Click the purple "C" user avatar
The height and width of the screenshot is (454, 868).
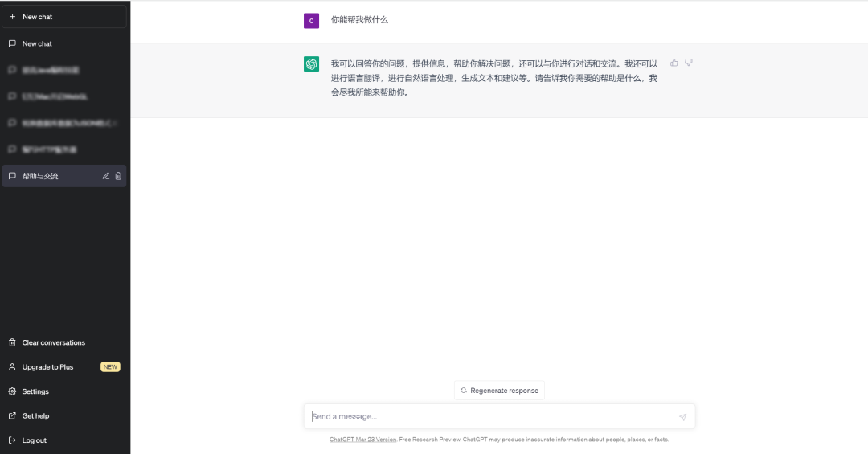click(311, 21)
